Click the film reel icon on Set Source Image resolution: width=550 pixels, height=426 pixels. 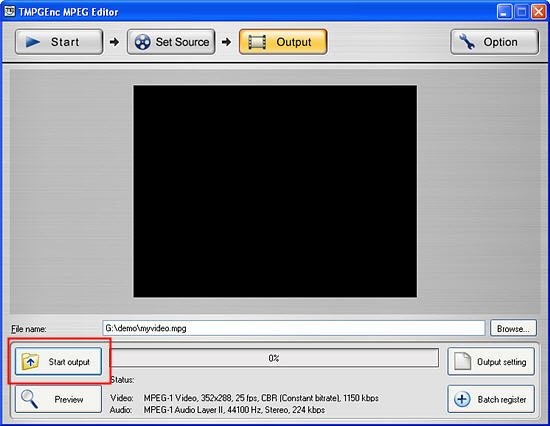142,42
